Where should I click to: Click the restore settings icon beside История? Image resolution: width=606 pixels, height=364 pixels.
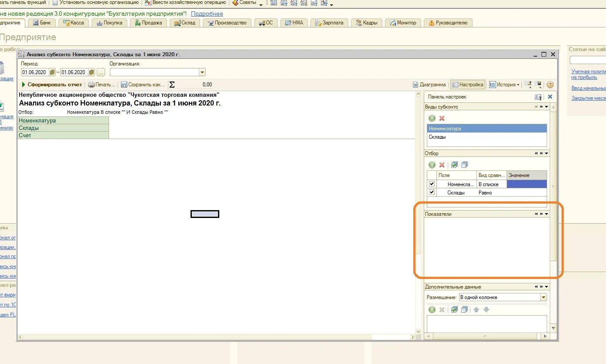[x=528, y=85]
